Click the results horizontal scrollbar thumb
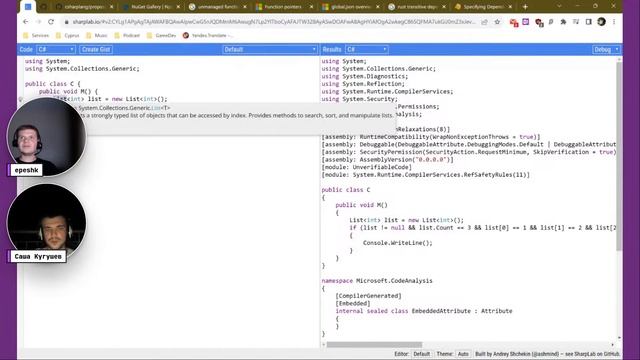The image size is (640, 360). pos(374,345)
